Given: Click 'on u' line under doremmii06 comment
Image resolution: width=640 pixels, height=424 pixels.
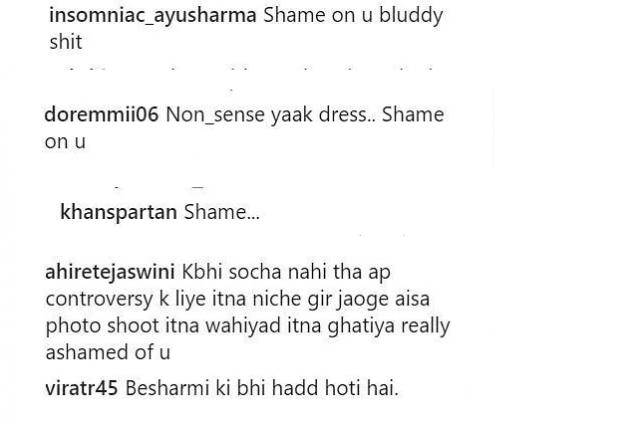Looking at the screenshot, I should 65,142.
